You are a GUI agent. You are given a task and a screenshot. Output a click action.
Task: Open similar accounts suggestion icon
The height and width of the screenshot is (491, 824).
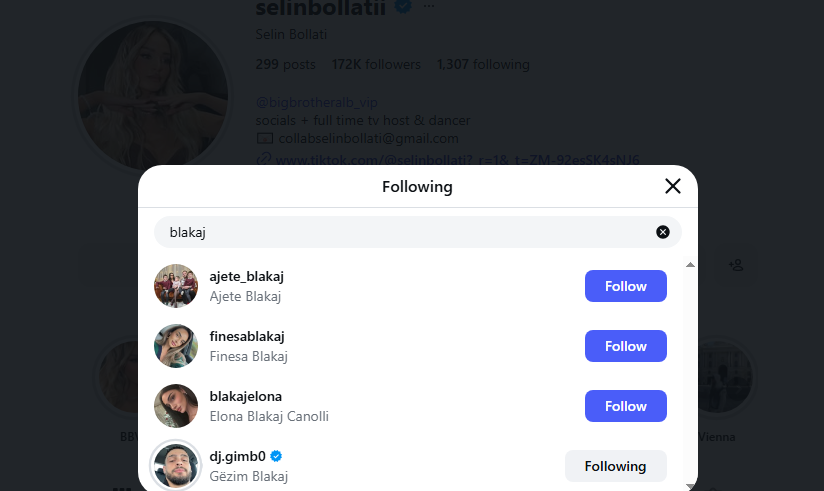point(736,265)
